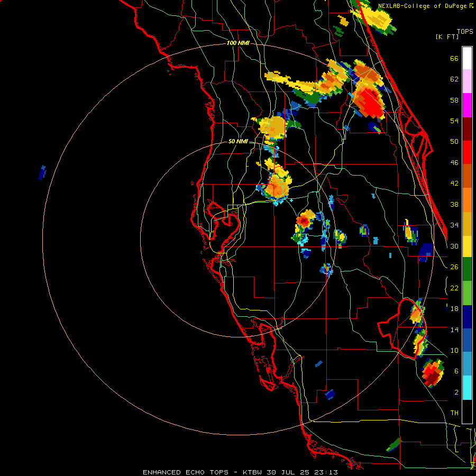Click the yellow 30 kft legend swatch

(x=467, y=246)
